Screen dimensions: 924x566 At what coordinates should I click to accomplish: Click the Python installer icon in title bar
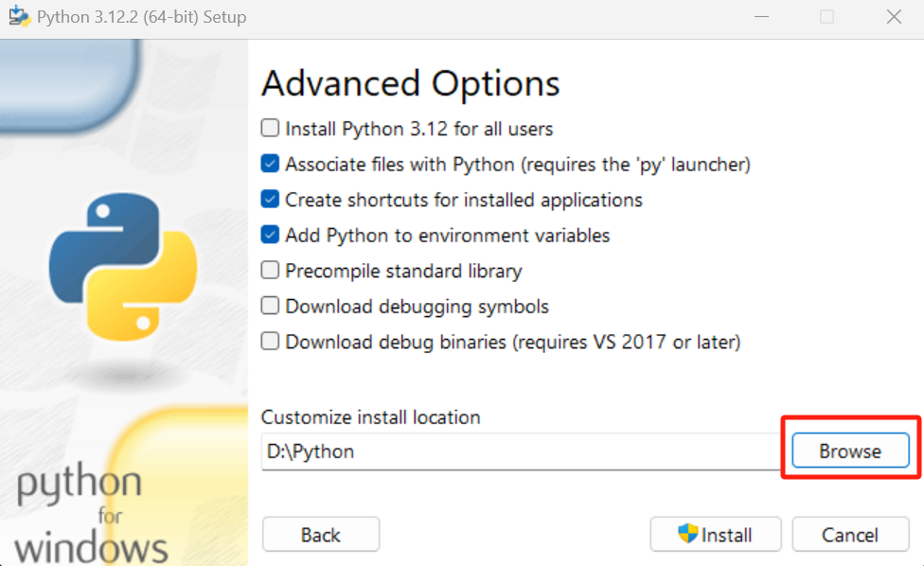[x=19, y=17]
